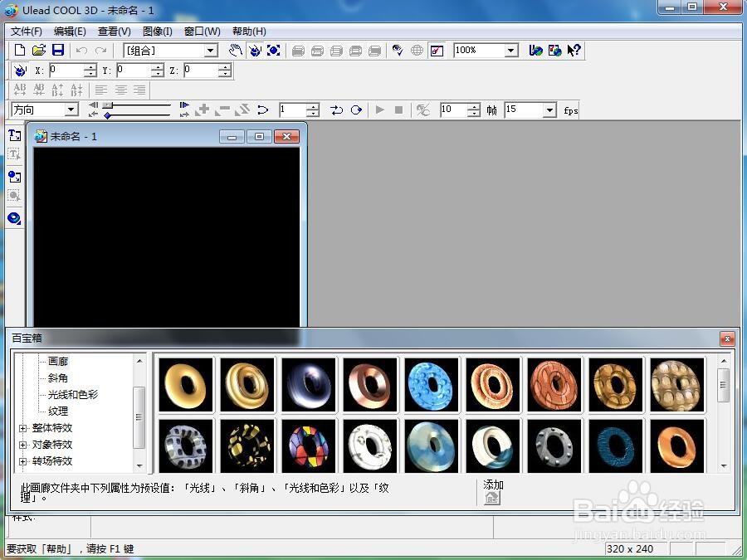Image resolution: width=747 pixels, height=560 pixels.
Task: Open a file with folder icon
Action: point(39,50)
